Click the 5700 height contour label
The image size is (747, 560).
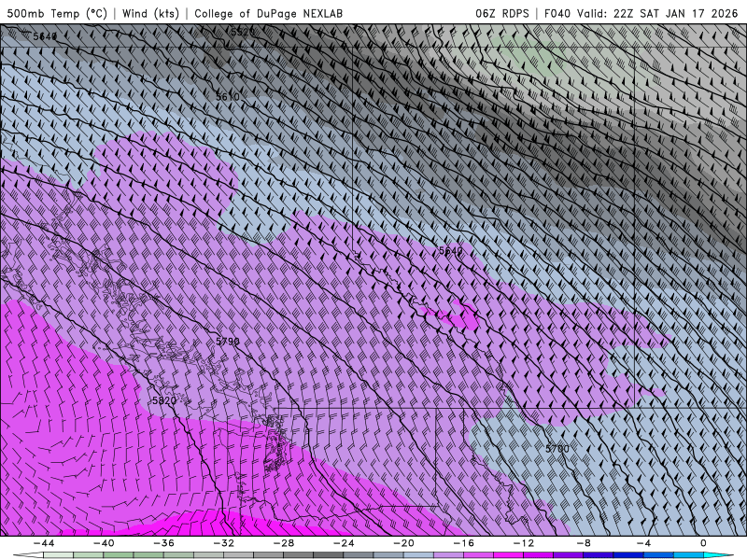pos(557,449)
